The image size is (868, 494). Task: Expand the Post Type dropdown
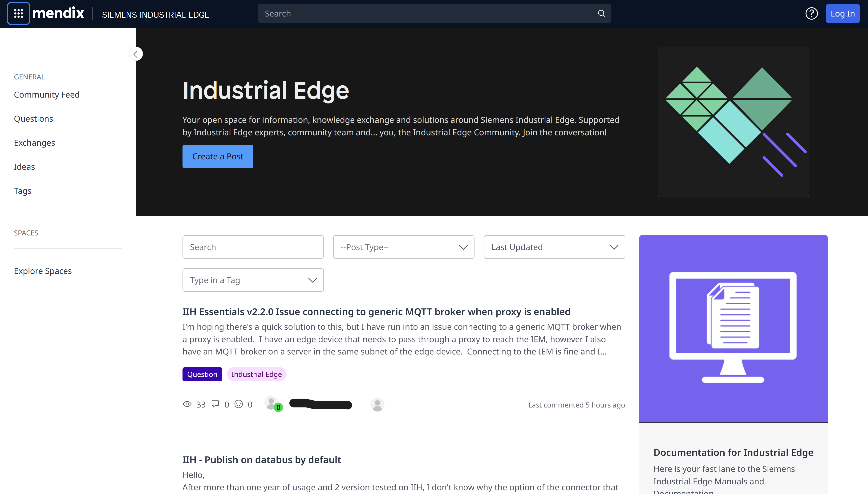pos(404,247)
